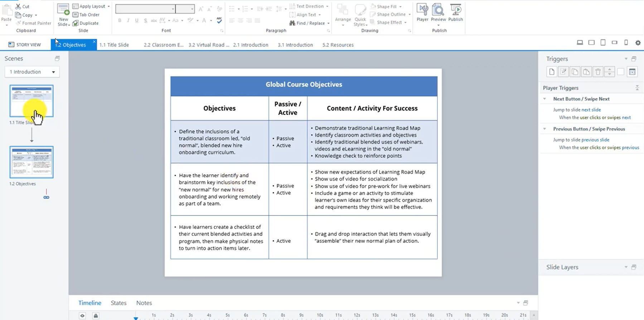Switch to tablet portrait view
This screenshot has width=644, height=320.
[603, 43]
